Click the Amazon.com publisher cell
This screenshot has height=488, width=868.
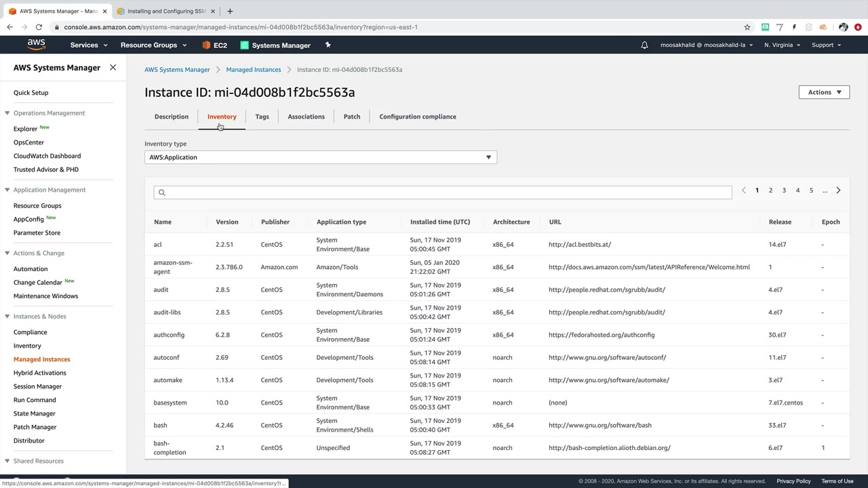[x=279, y=267]
